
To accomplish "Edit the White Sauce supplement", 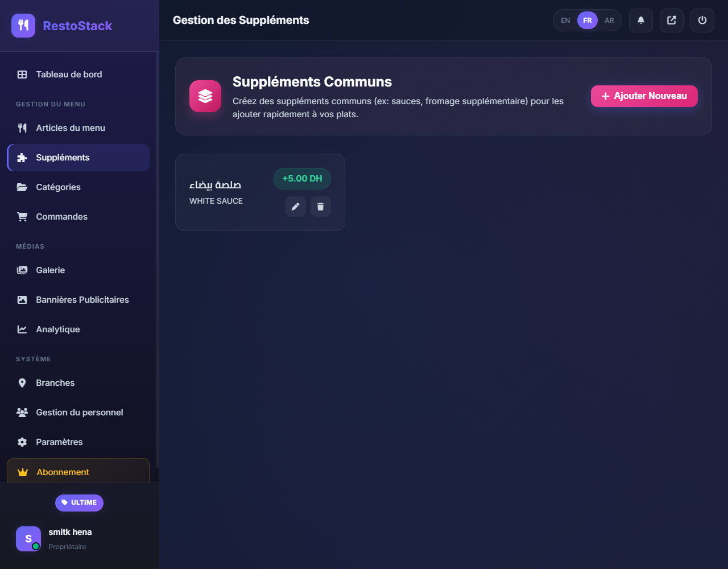I will click(x=295, y=207).
